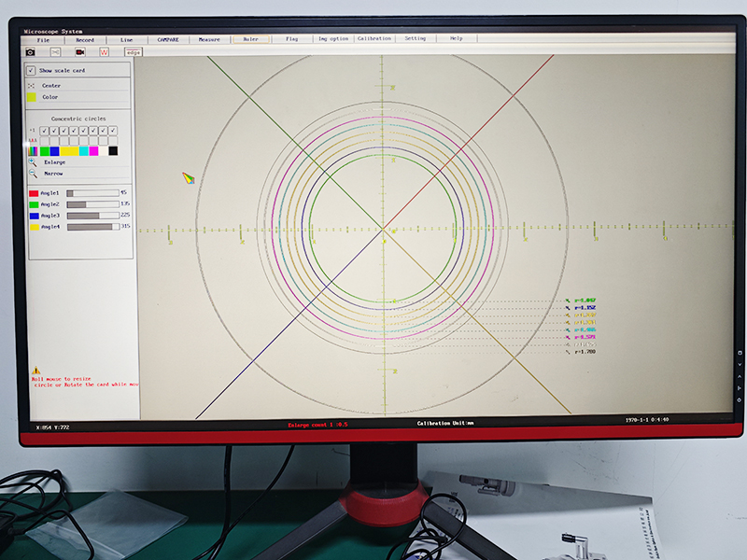Viewport: 747px width, 560px height.
Task: Open the Img option menu
Action: click(x=333, y=39)
